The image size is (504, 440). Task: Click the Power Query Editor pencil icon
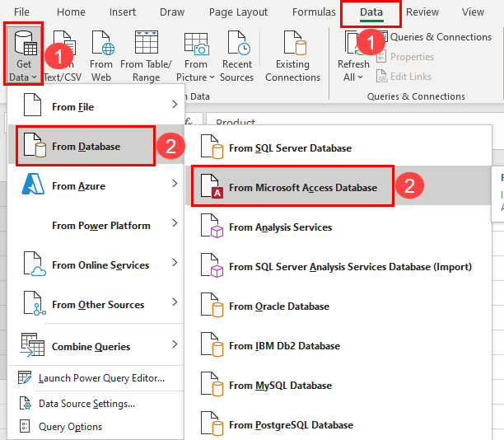[x=25, y=377]
